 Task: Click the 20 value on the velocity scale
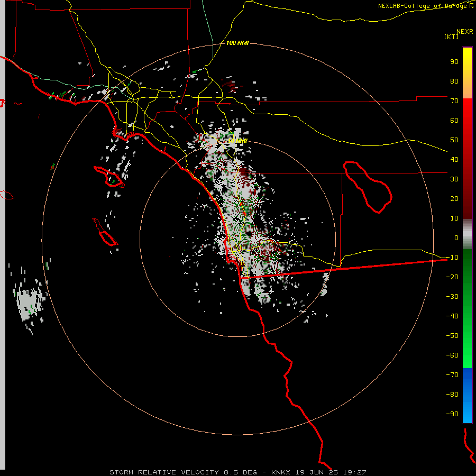click(x=454, y=198)
